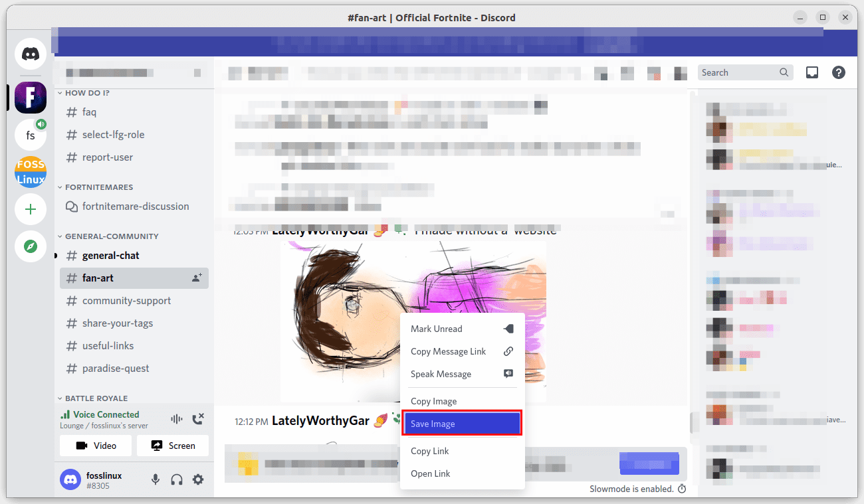The height and width of the screenshot is (504, 864).
Task: Maximize the Discord window
Action: point(823,17)
